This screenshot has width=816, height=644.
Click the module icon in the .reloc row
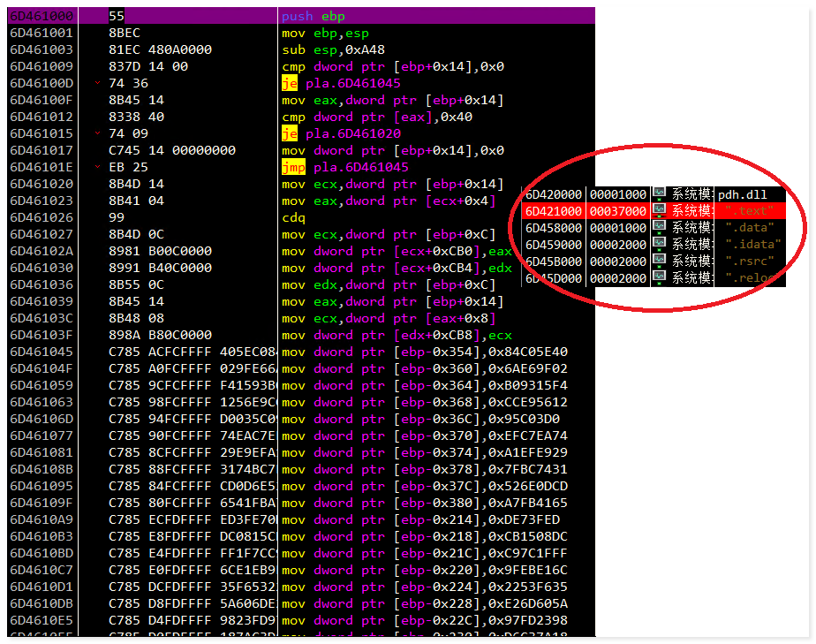tap(659, 278)
